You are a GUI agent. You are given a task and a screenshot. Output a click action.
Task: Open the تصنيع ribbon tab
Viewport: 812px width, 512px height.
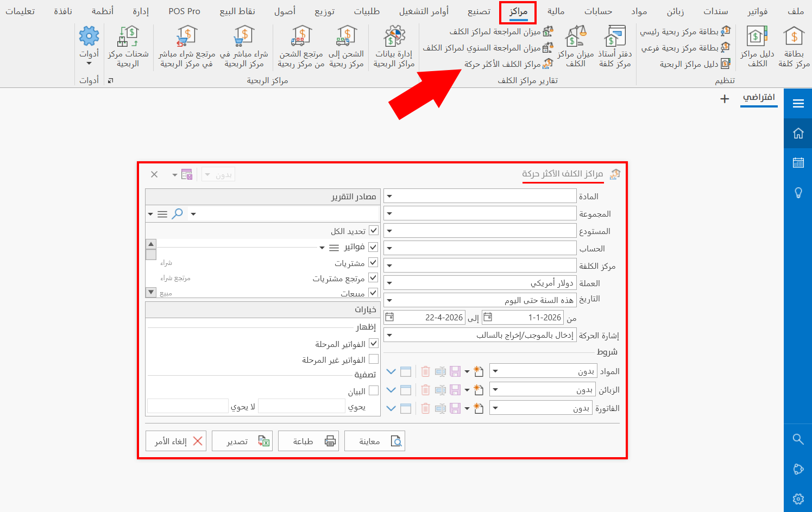[479, 11]
